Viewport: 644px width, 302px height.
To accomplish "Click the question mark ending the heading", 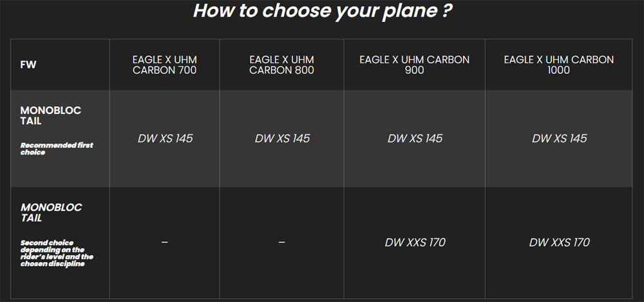I will pos(444,12).
